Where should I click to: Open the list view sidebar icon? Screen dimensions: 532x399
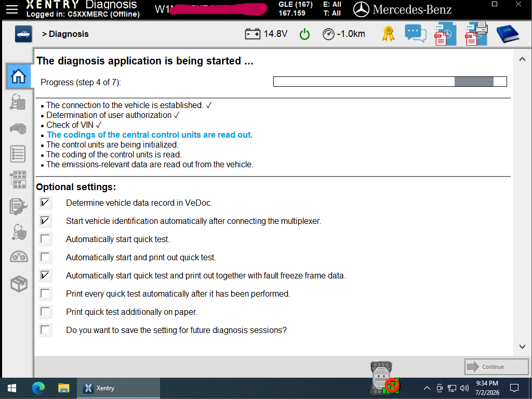click(x=18, y=154)
